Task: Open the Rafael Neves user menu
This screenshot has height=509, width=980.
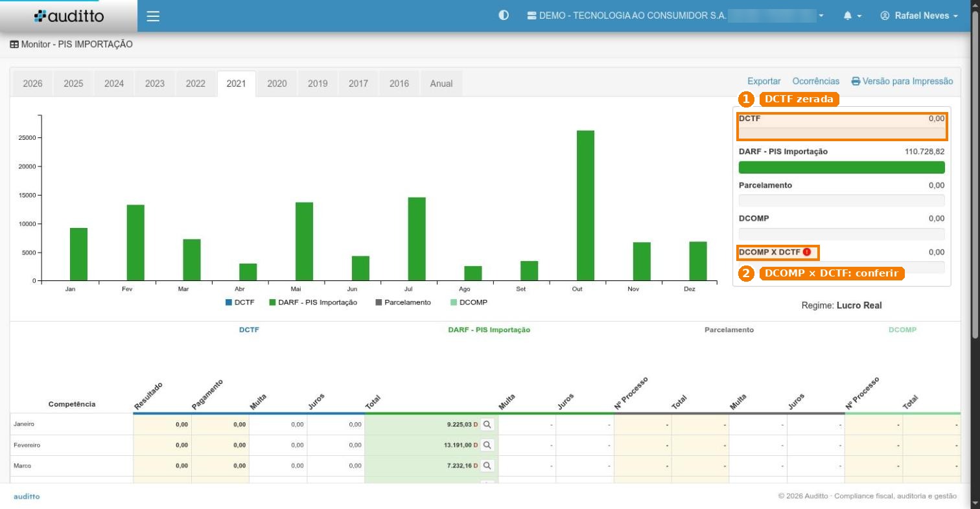Action: [x=919, y=16]
